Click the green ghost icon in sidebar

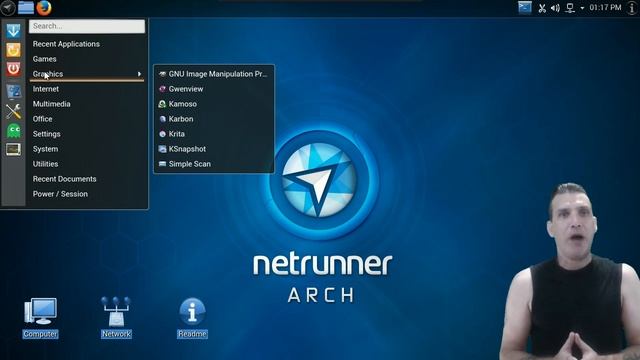13,131
